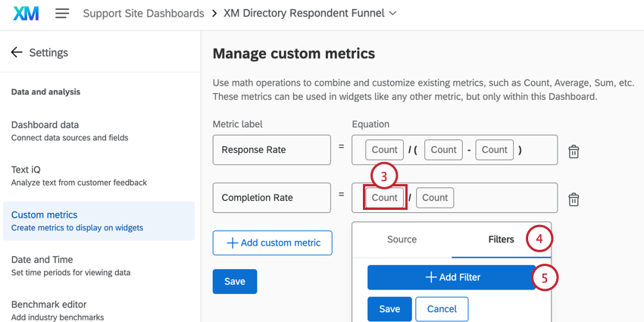The height and width of the screenshot is (322, 644).
Task: Click the Add custom metric button
Action: tap(273, 243)
